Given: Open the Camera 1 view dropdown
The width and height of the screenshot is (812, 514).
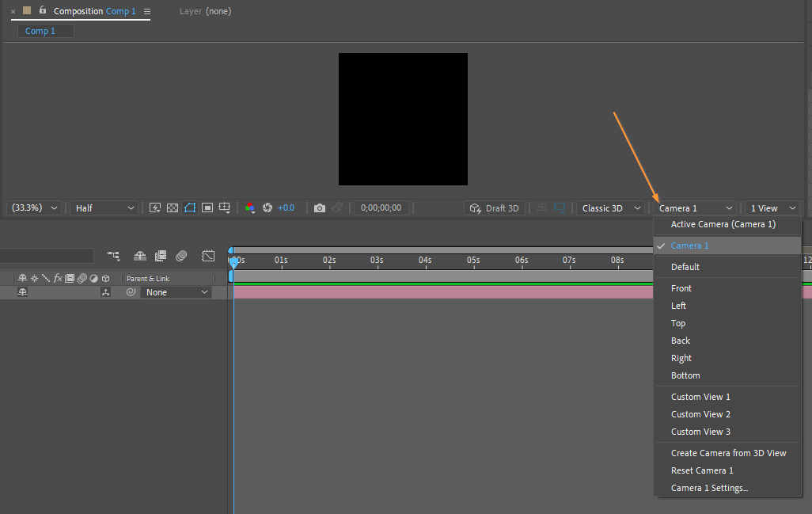Looking at the screenshot, I should pos(696,208).
